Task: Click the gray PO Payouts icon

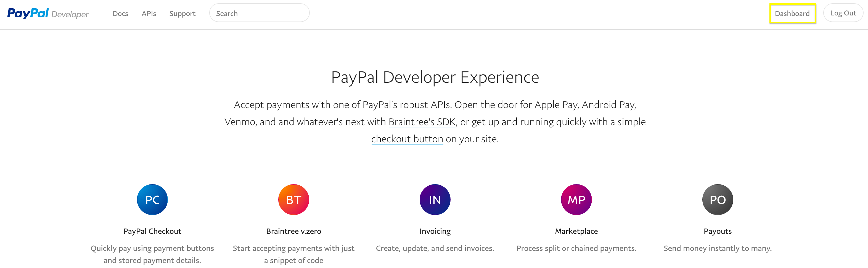Action: tap(717, 200)
